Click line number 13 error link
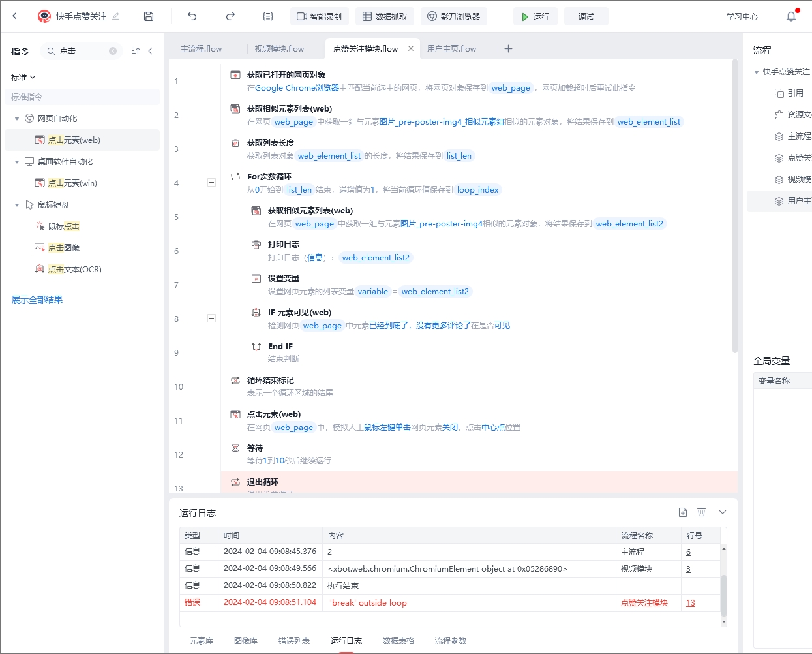Viewport: 812px width, 654px height. [691, 603]
